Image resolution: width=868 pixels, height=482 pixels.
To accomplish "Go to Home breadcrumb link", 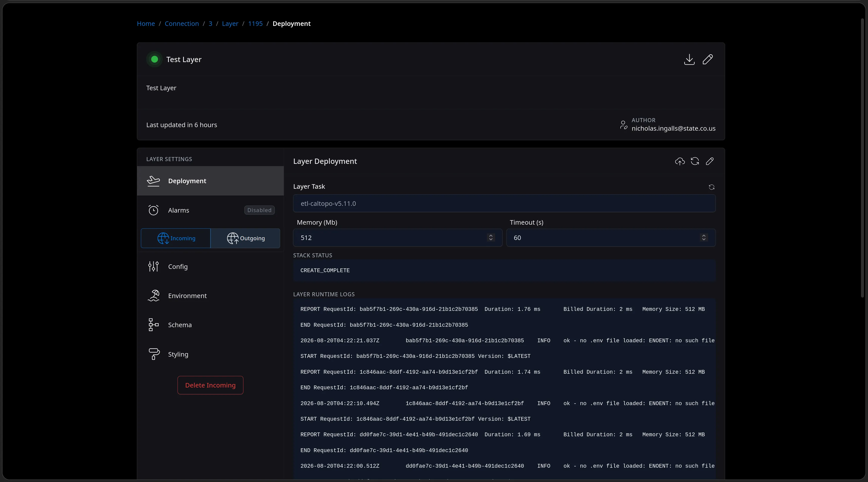I will click(146, 24).
